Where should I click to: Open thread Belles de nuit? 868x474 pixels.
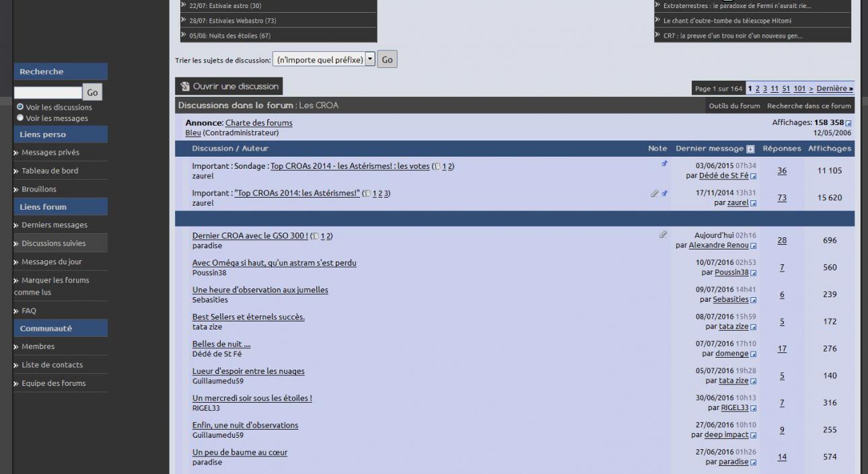click(x=221, y=344)
